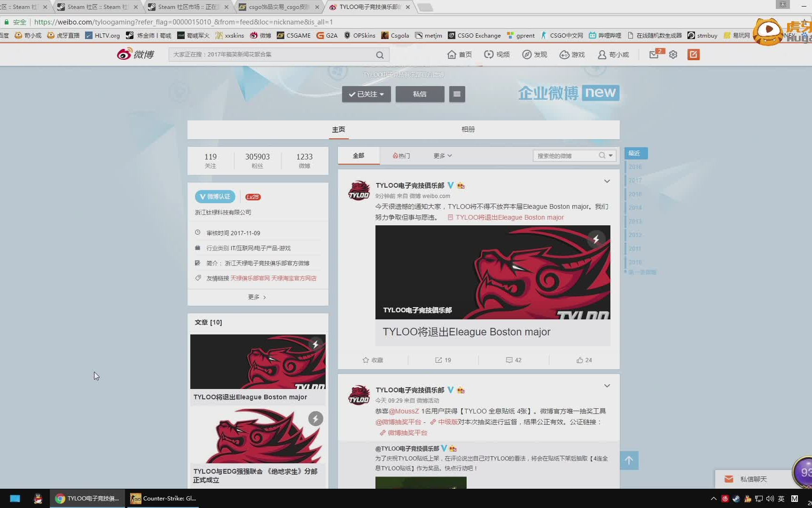The width and height of the screenshot is (812, 508).
Task: Open Steam icon in system tray
Action: [736, 499]
